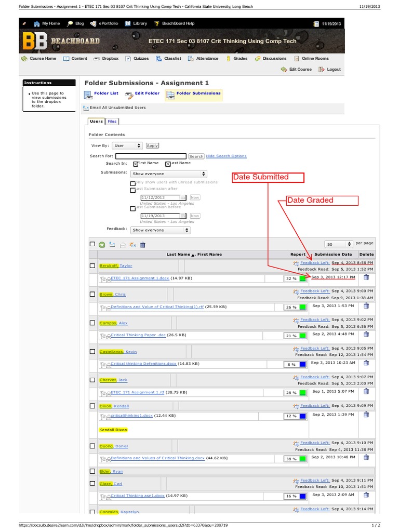Select the checkbox for Berukoff, Taylor
This screenshot has height=532, width=399.
point(92,265)
